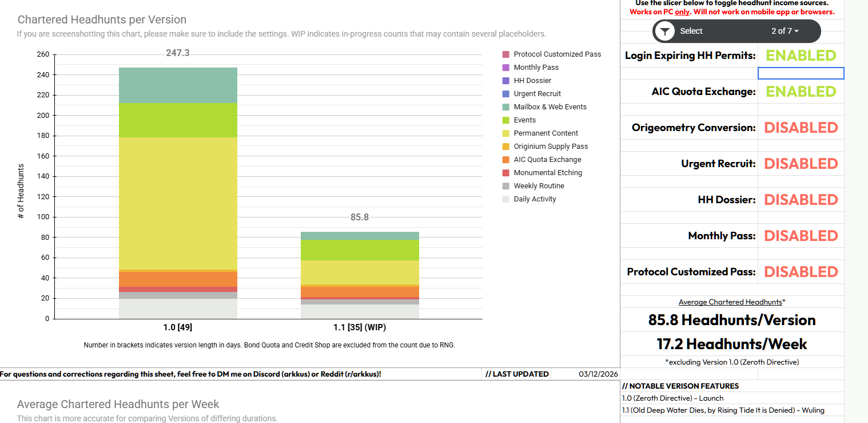This screenshot has width=868, height=423.
Task: Select the "// LAST UPDATED" cell
Action: coord(517,374)
